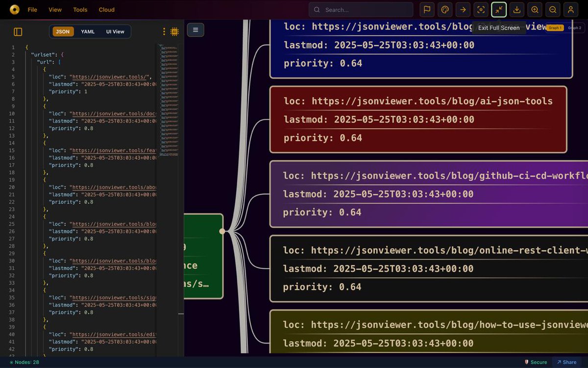Click the connector dot on the green node
Screen dimensions: 588x368
coord(222,231)
